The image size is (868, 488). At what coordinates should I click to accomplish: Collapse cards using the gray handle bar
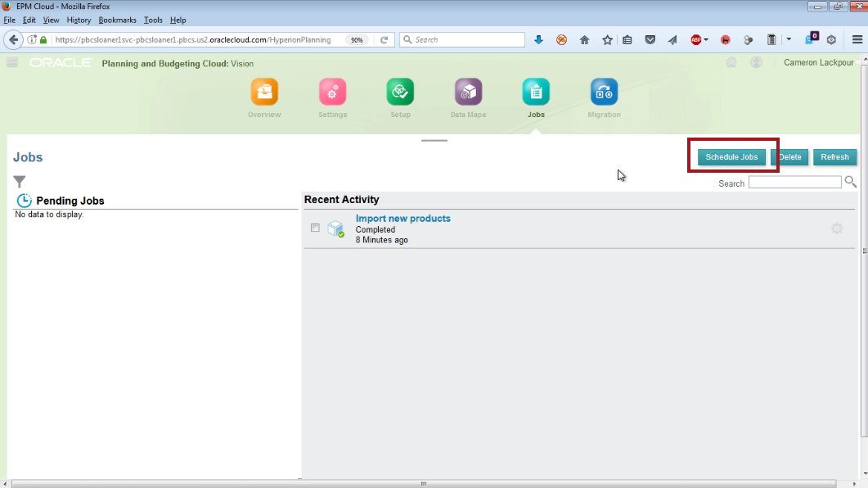click(434, 141)
